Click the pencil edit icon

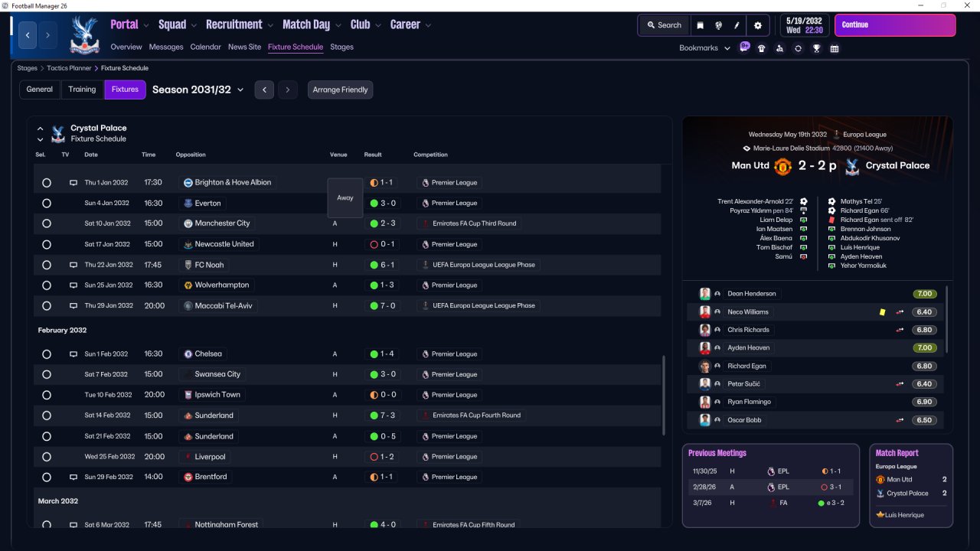737,25
